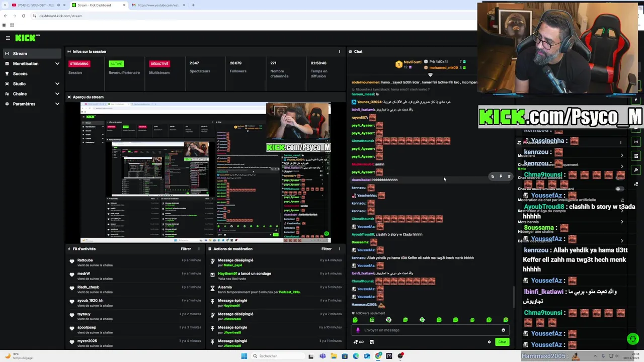The height and width of the screenshot is (362, 644).
Task: Click the 01:58:48 Temps en diffusion value
Action: click(x=318, y=63)
